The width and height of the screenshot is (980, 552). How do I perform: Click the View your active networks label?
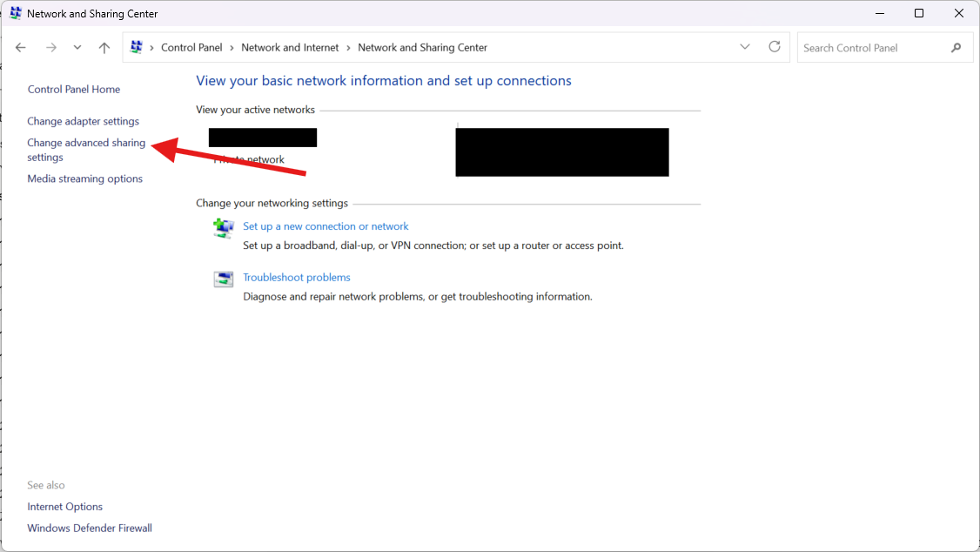click(x=256, y=110)
